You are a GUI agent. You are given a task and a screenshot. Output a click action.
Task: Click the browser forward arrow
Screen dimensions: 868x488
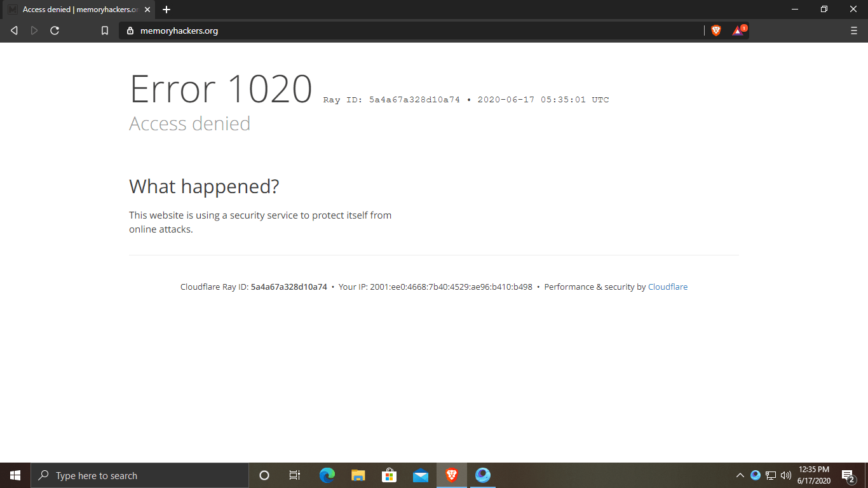pyautogui.click(x=34, y=30)
